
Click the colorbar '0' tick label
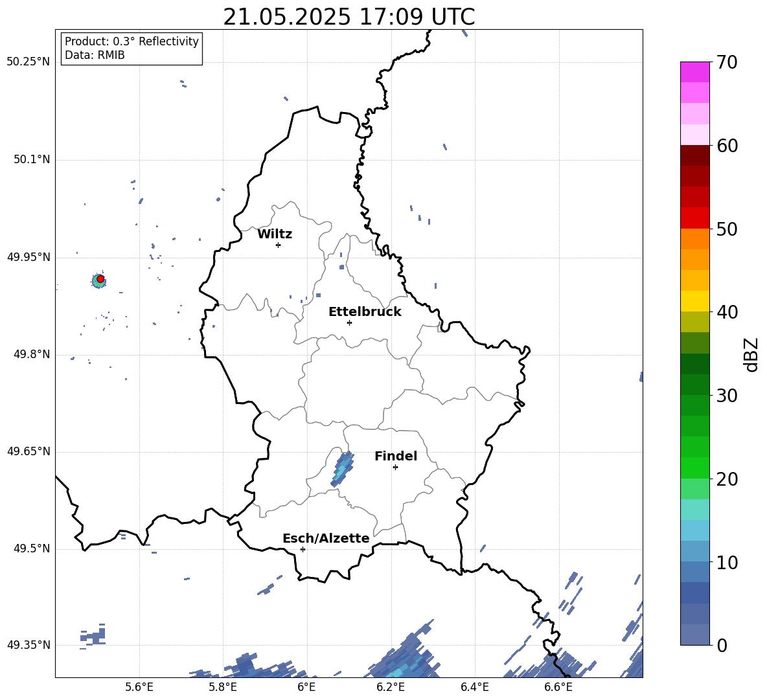(722, 645)
